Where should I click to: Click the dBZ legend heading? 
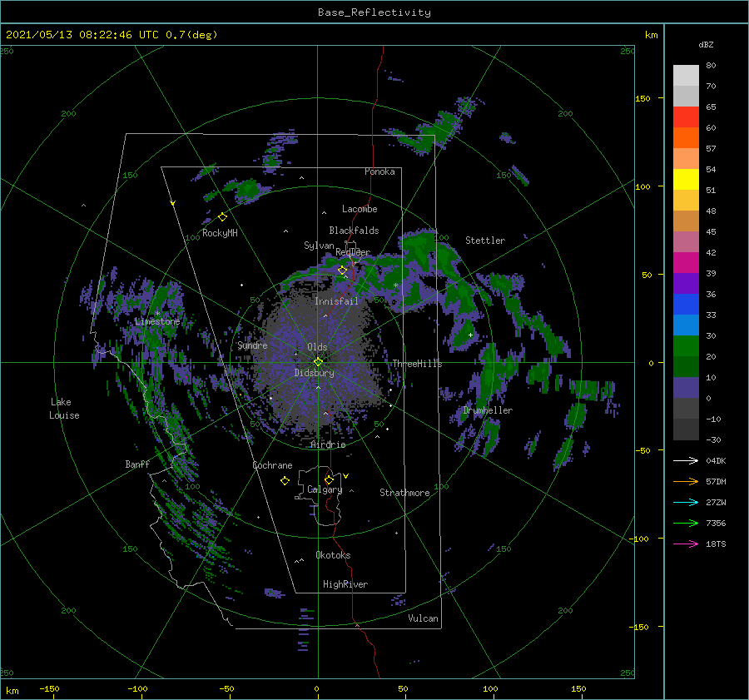[706, 45]
